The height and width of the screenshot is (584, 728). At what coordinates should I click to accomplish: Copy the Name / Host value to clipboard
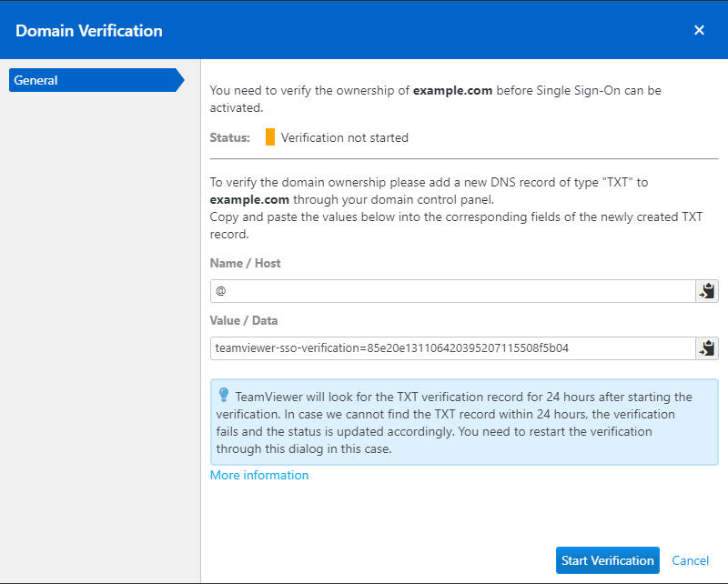[x=707, y=291]
